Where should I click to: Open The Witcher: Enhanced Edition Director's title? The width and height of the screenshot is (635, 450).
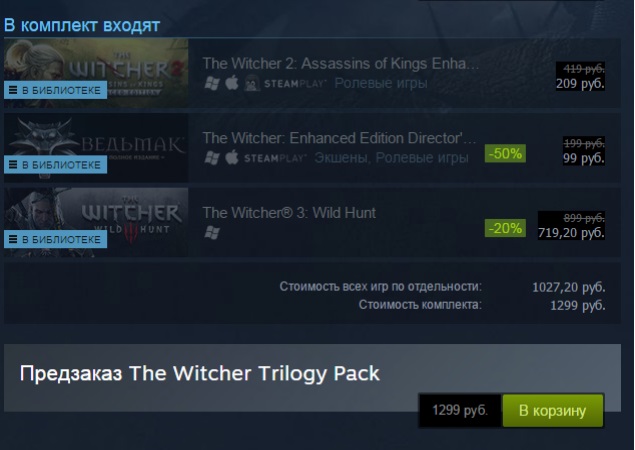click(339, 138)
